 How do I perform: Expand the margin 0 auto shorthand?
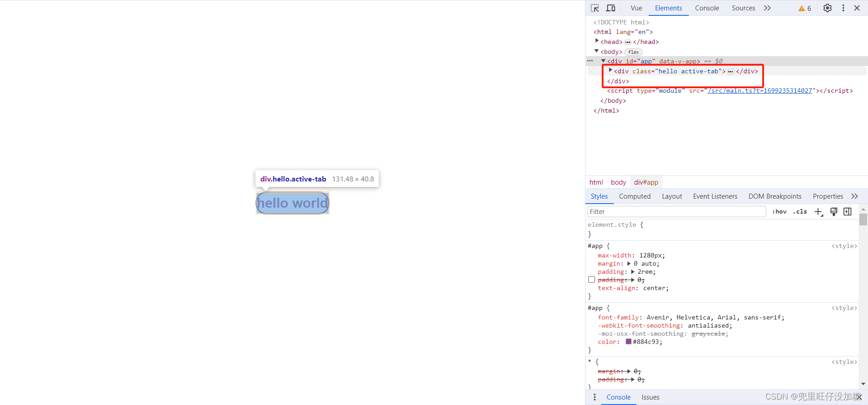[x=629, y=263]
